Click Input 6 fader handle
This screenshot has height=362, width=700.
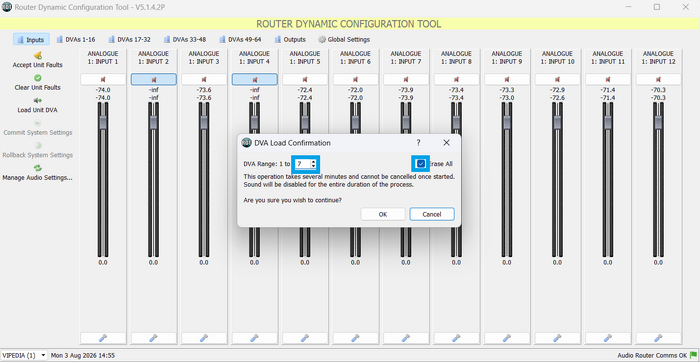tap(355, 123)
